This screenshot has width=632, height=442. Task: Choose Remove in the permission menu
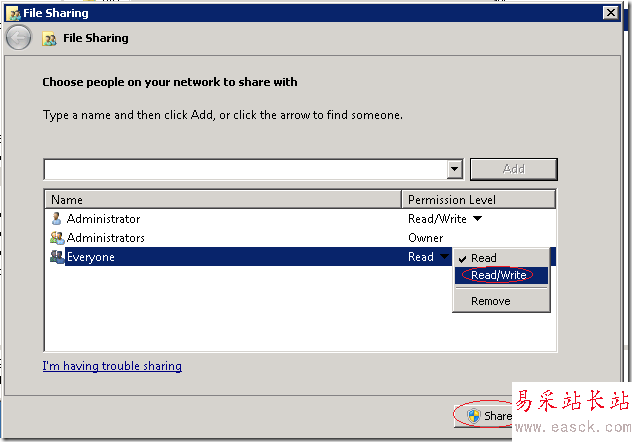pyautogui.click(x=501, y=301)
